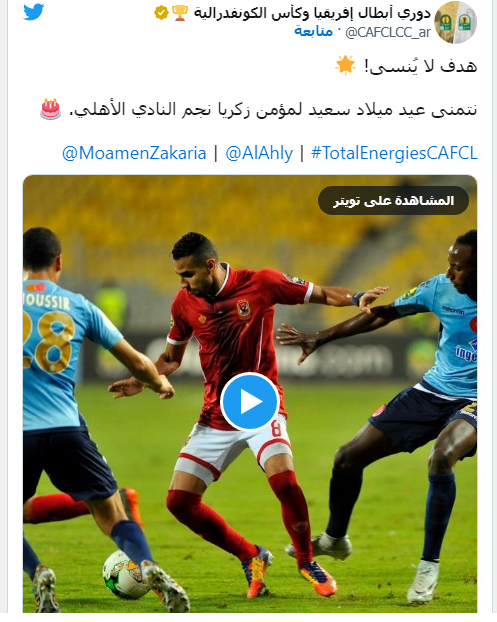
Task: Play the embedded tweet video
Action: pos(249,401)
